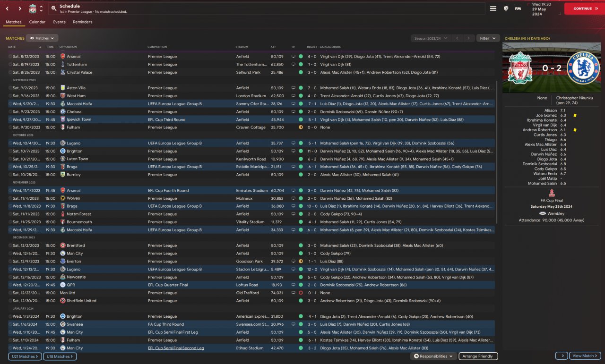Click the View Match button
This screenshot has height=364, width=605.
point(585,356)
